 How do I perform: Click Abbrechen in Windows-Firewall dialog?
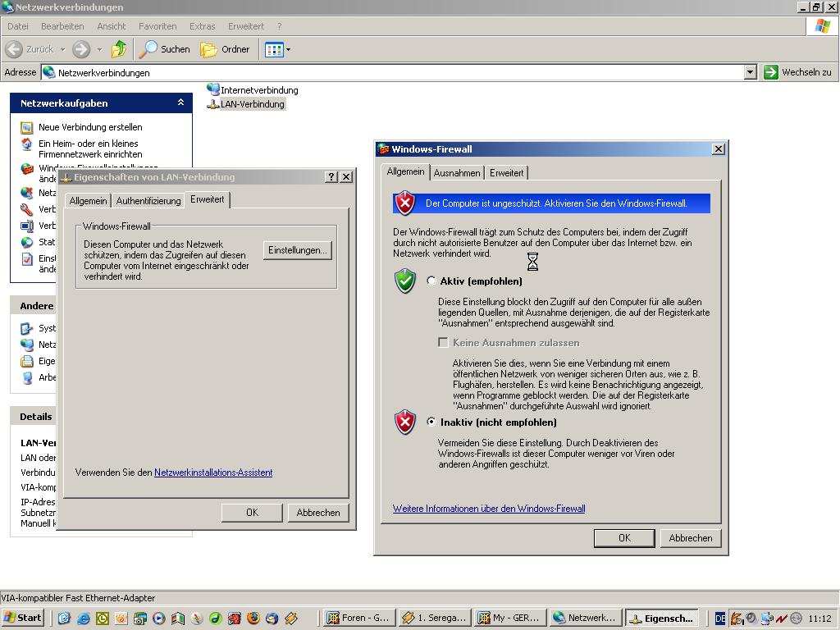(691, 538)
